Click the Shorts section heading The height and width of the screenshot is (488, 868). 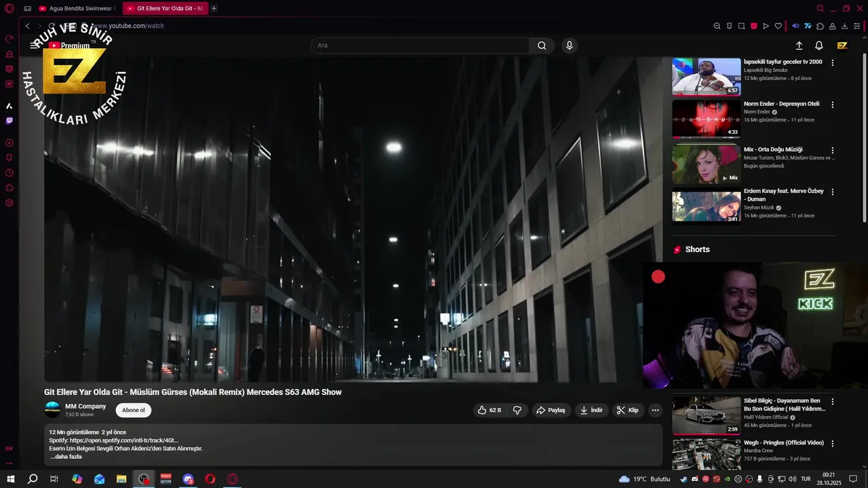click(x=697, y=249)
